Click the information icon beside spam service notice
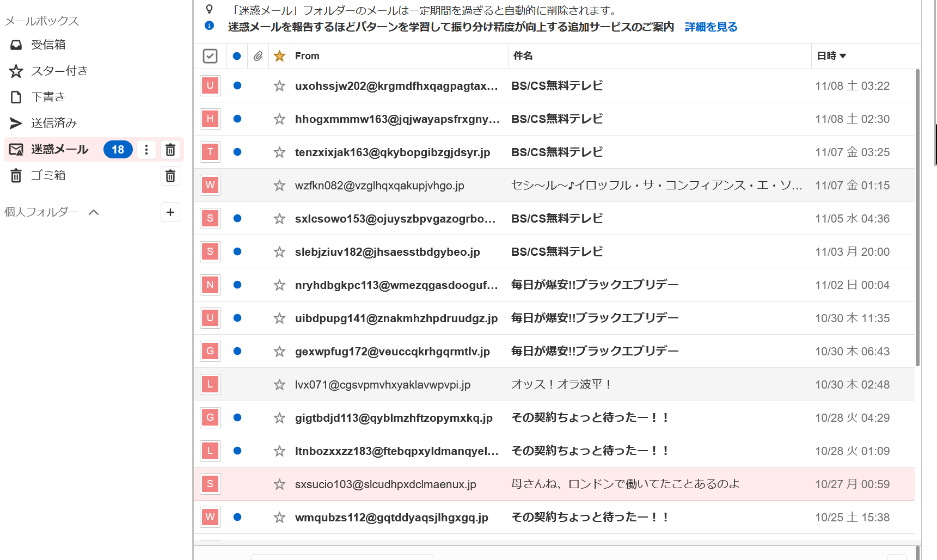Image resolution: width=937 pixels, height=560 pixels. [209, 26]
